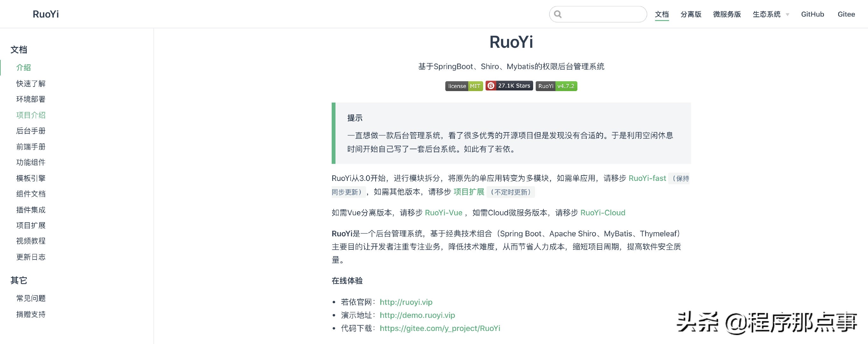The height and width of the screenshot is (344, 868).
Task: Click the large RuoYi page title
Action: point(511,42)
